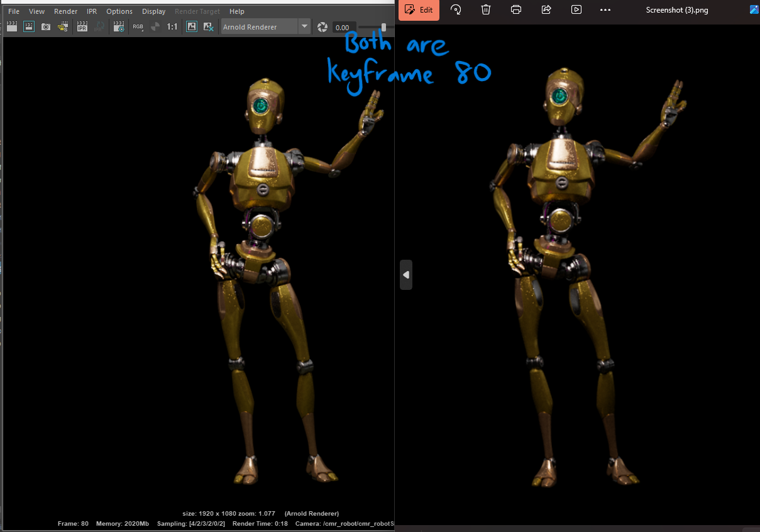The image size is (760, 532).
Task: Toggle color management in Render View
Action: coord(155,26)
